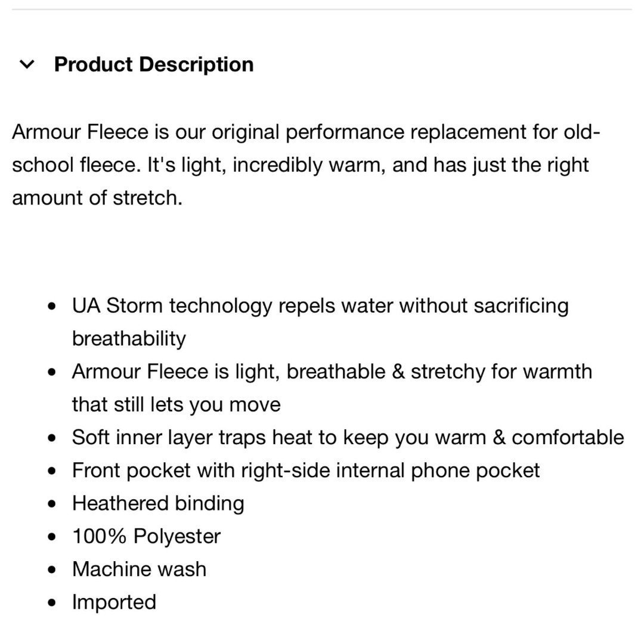This screenshot has height=644, width=644.
Task: Select the Soft inner layer bullet
Action: tap(348, 438)
